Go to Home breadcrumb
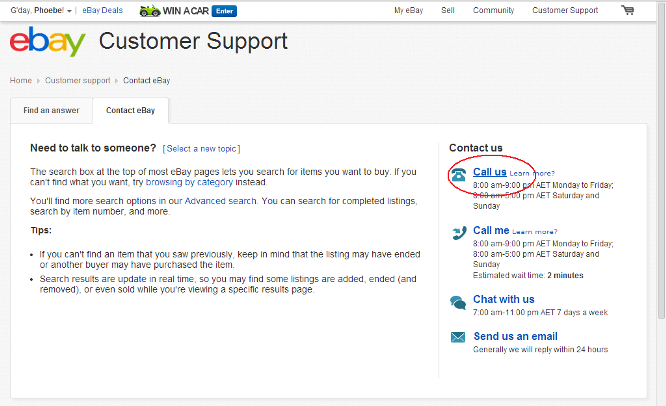Image resolution: width=666 pixels, height=406 pixels. pos(21,80)
